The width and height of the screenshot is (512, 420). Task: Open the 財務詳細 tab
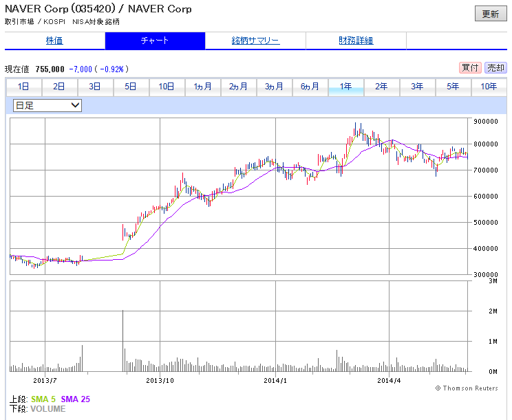pyautogui.click(x=356, y=41)
